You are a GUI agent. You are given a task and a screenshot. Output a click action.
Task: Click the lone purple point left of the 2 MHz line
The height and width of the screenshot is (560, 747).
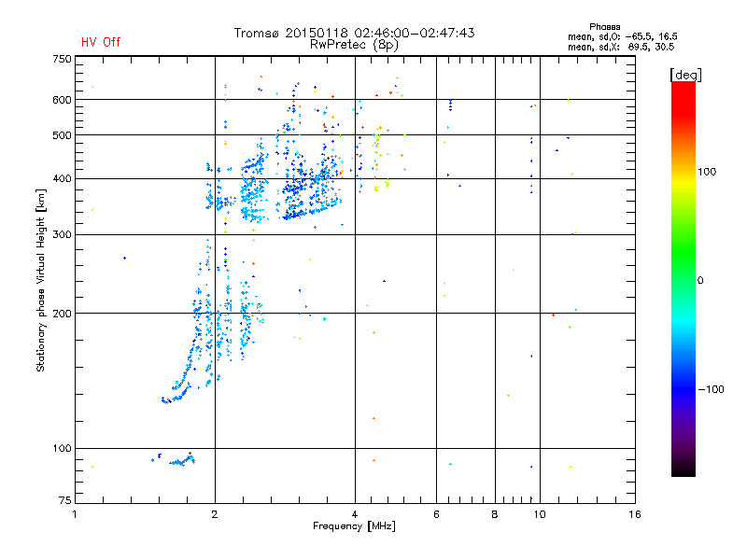click(x=125, y=259)
